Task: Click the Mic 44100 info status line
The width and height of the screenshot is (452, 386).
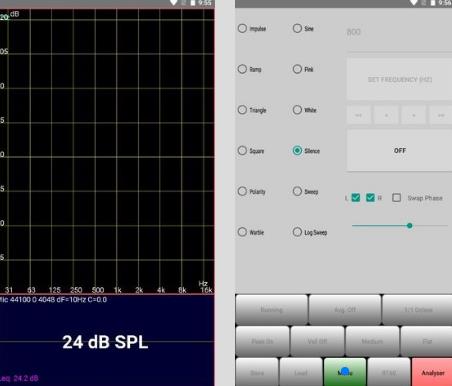Action: coord(53,299)
